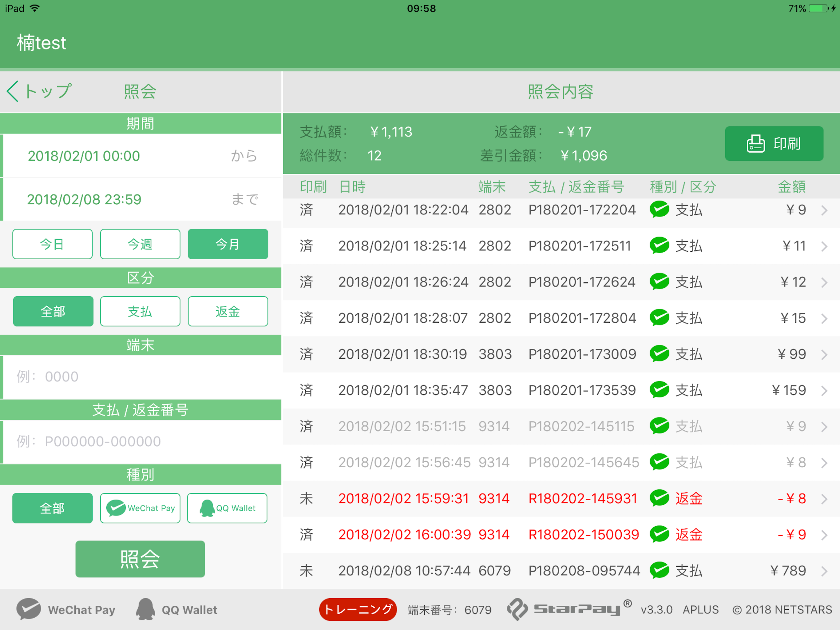The width and height of the screenshot is (840, 630).
Task: Select transaction P180201-172204
Action: pyautogui.click(x=582, y=210)
